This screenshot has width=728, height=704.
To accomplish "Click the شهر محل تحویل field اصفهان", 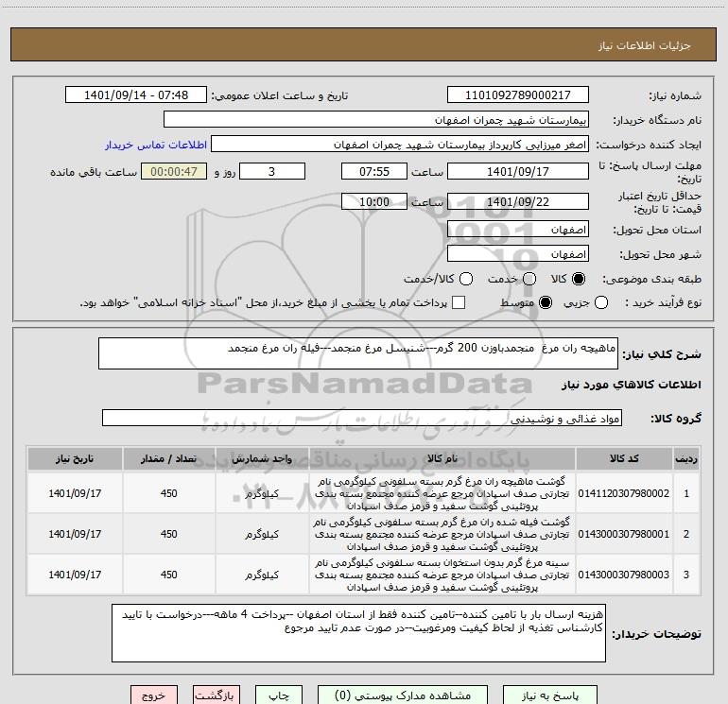I will 518,254.
